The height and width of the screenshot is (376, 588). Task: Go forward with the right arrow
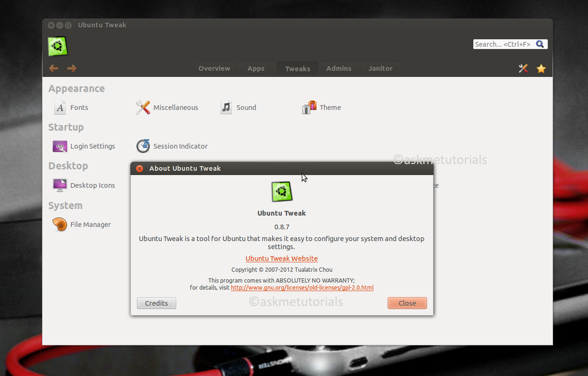pyautogui.click(x=72, y=68)
